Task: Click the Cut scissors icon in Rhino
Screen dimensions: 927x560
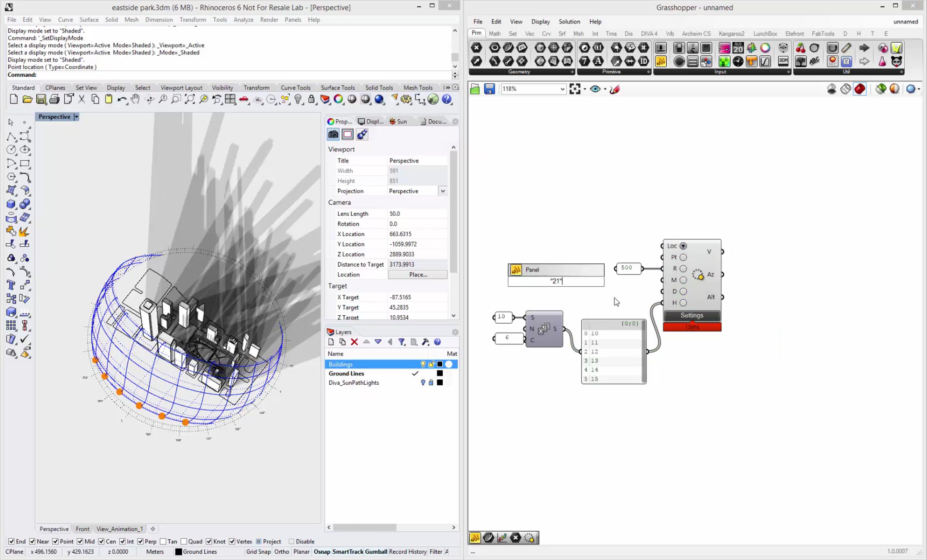Action: (x=81, y=99)
